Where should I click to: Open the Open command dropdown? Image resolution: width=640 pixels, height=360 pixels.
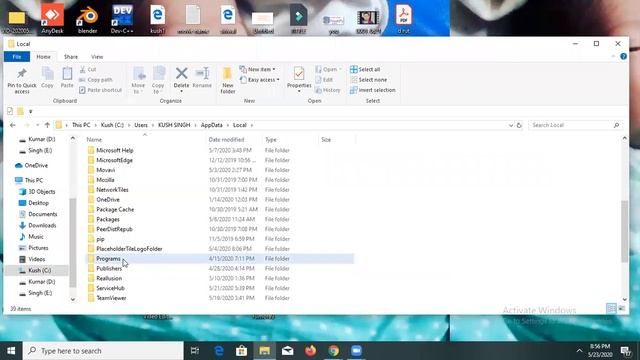[x=328, y=69]
